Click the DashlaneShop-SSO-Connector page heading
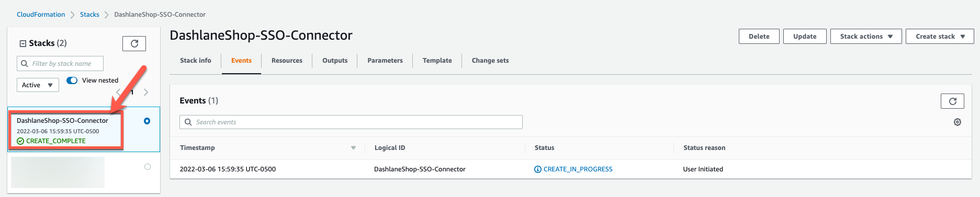Screen dimensions: 980x197 261,35
